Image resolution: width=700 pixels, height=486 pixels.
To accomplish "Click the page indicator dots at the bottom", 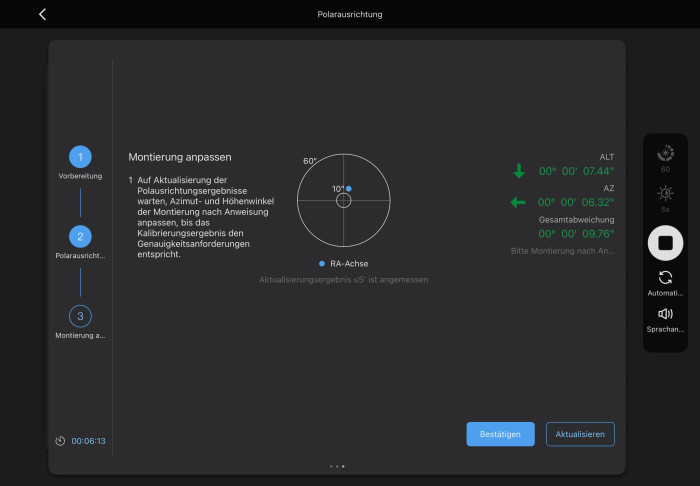I will coord(337,466).
